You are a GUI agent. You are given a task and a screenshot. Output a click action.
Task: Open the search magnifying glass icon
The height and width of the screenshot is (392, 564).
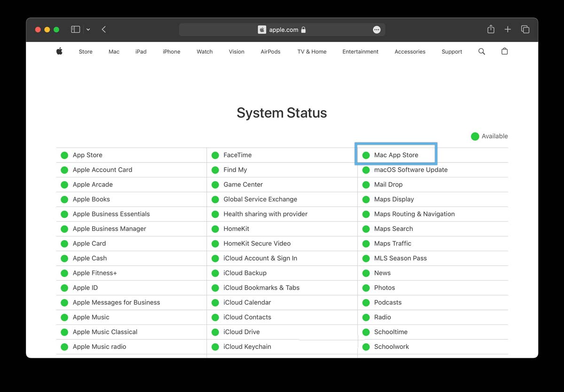pos(481,51)
